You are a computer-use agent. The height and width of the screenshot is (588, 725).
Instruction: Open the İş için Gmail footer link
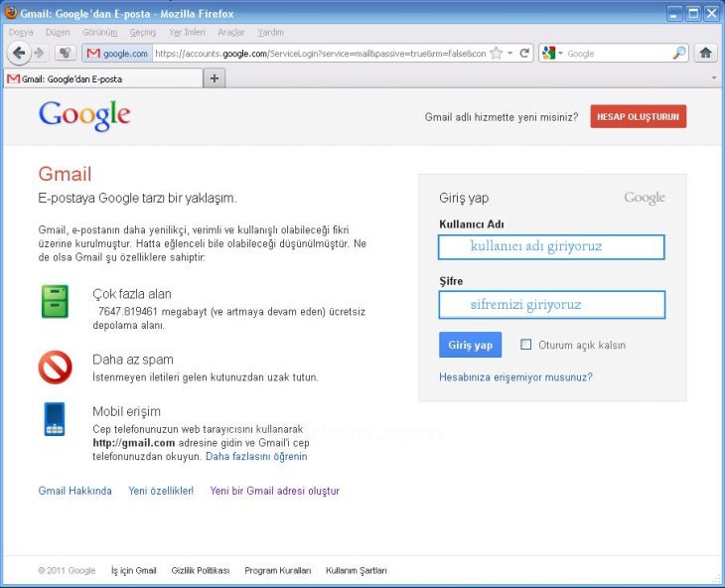tap(134, 570)
